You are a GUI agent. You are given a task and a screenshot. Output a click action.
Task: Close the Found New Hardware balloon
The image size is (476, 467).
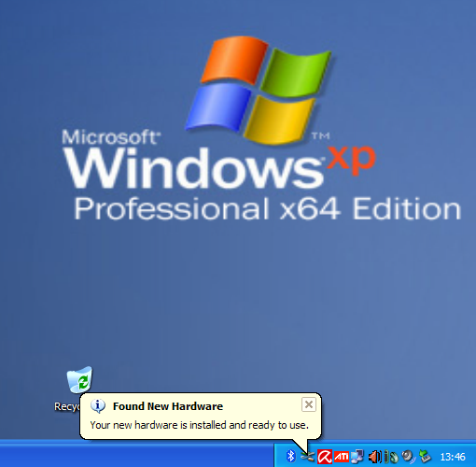[309, 404]
